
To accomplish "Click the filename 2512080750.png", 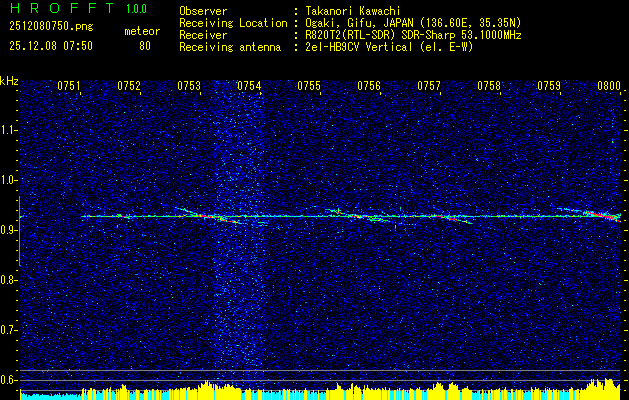I will [51, 27].
